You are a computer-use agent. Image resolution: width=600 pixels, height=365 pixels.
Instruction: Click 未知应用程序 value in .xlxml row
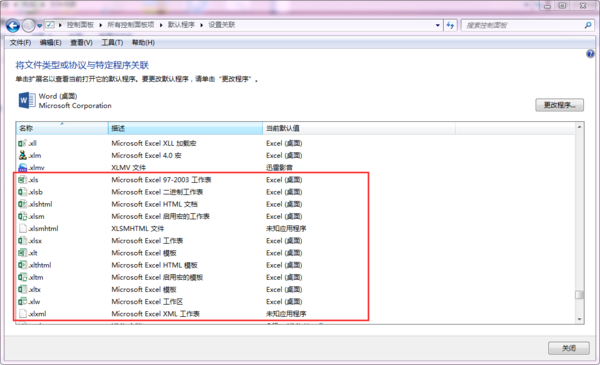pyautogui.click(x=286, y=314)
